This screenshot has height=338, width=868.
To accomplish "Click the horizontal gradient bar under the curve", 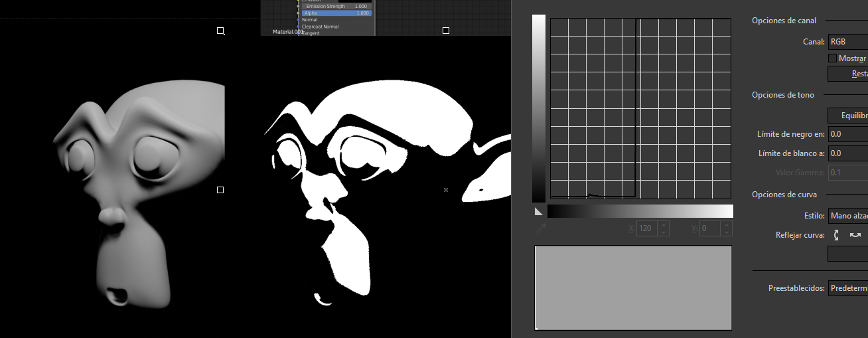I will [x=640, y=211].
